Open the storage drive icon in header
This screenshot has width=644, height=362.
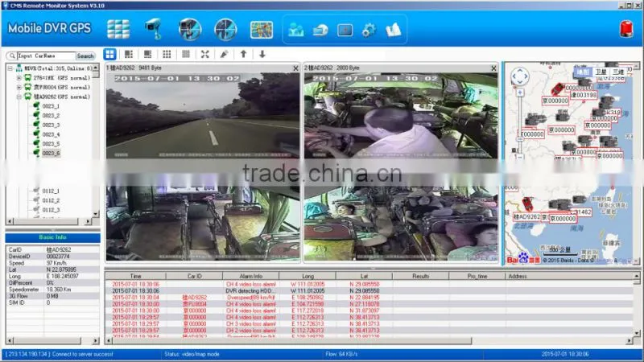point(320,30)
